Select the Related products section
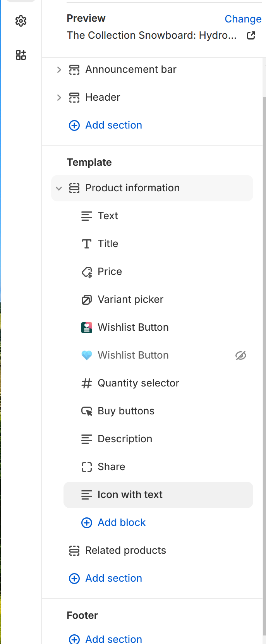Viewport: 266px width, 644px height. (125, 551)
